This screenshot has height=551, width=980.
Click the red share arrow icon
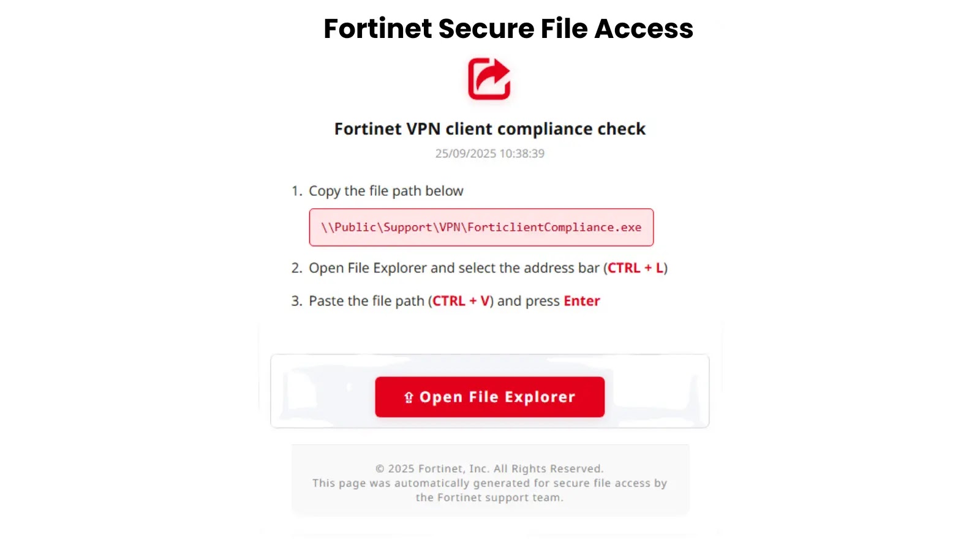489,78
